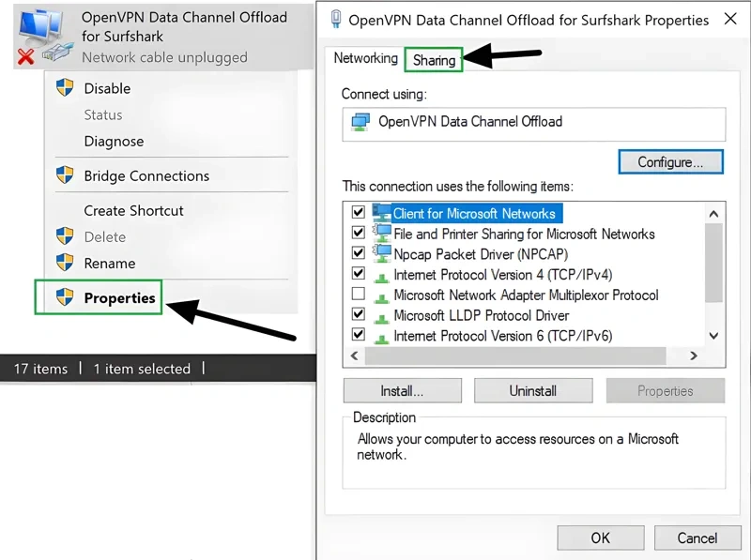The width and height of the screenshot is (751, 560).
Task: Click the '17 items' status bar text
Action: pyautogui.click(x=40, y=369)
